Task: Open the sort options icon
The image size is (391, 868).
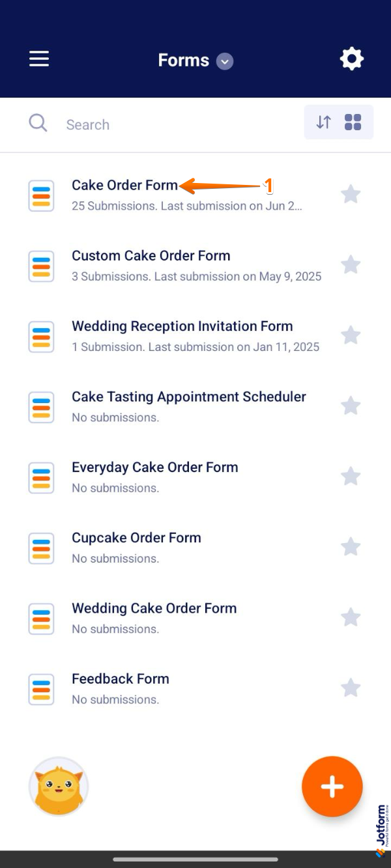Action: 324,122
